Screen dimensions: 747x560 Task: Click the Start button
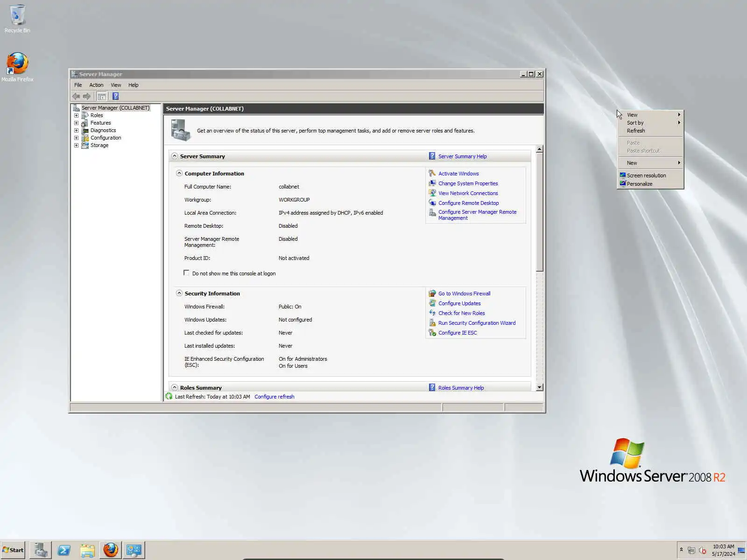(13, 550)
